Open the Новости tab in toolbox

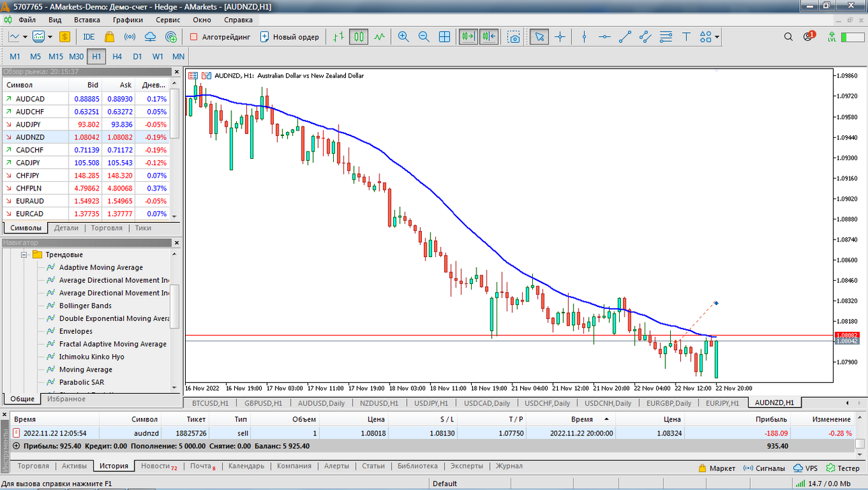159,466
